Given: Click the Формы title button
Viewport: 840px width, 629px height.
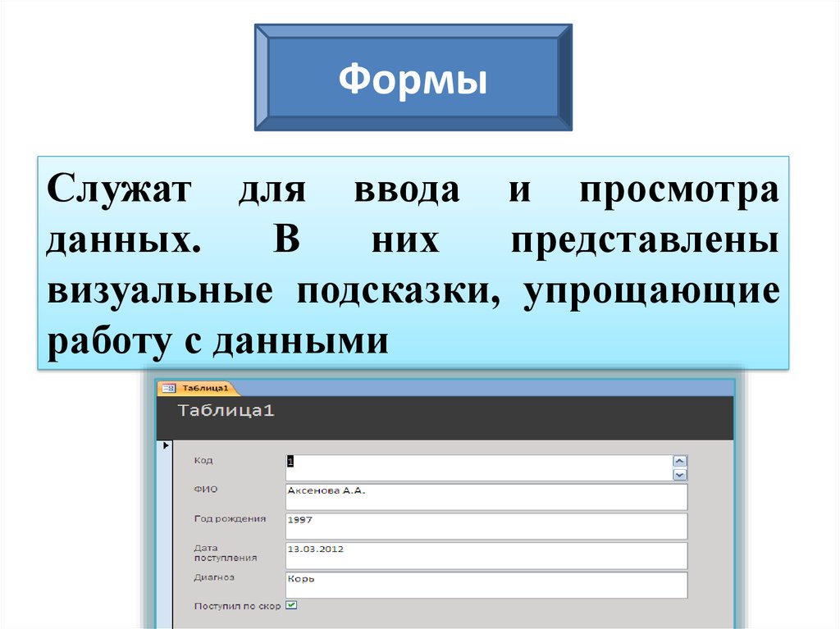Looking at the screenshot, I should [x=413, y=77].
